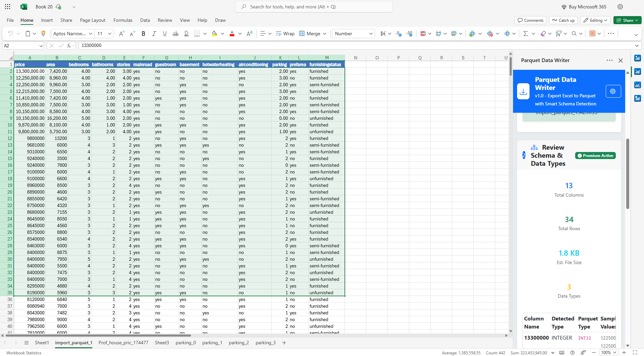
Task: Open the Insert ribbon tab
Action: tap(47, 20)
